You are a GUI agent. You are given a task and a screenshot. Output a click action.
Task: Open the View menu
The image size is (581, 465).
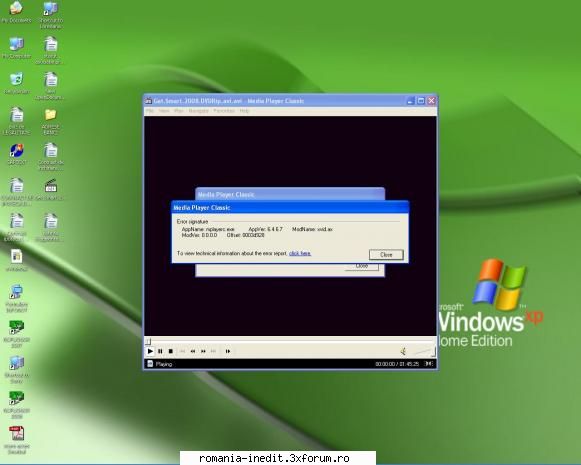(164, 111)
